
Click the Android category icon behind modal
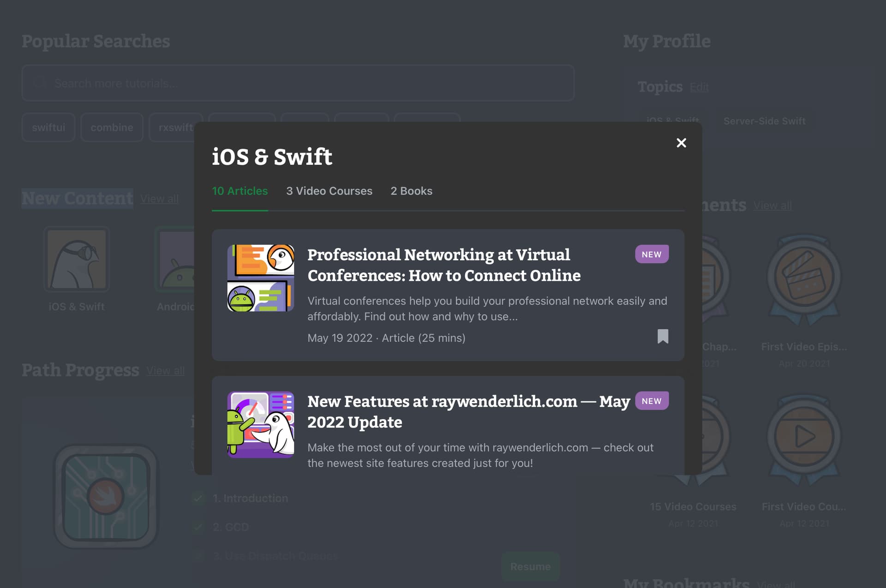click(175, 259)
